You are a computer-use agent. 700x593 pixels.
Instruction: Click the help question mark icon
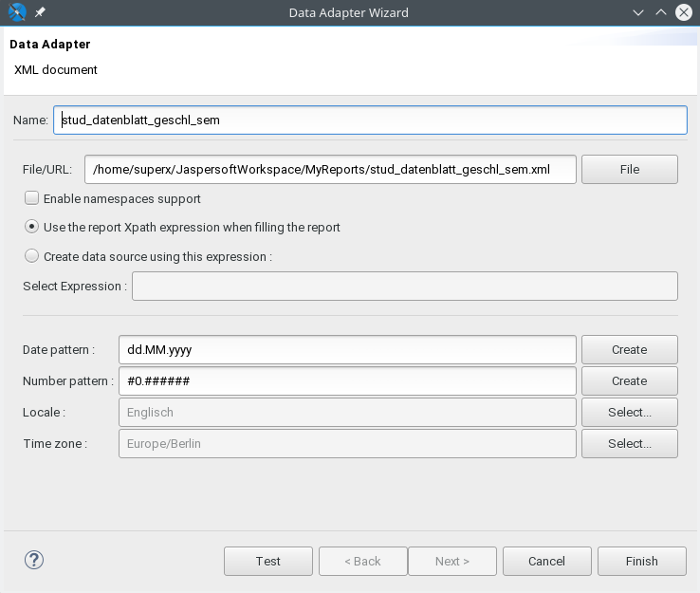34,560
